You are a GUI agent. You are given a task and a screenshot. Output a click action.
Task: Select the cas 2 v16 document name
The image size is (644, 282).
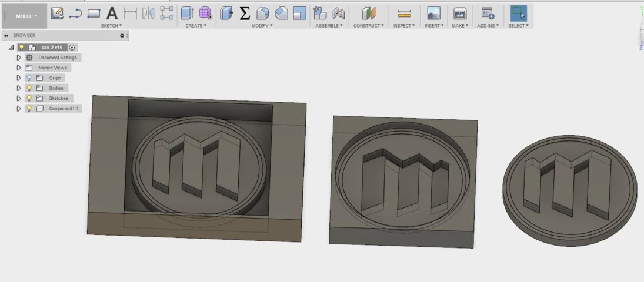point(52,47)
